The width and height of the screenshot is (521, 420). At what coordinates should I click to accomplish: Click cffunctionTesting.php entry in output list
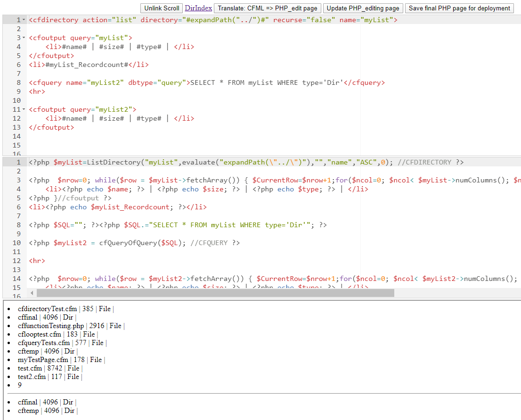click(x=51, y=326)
